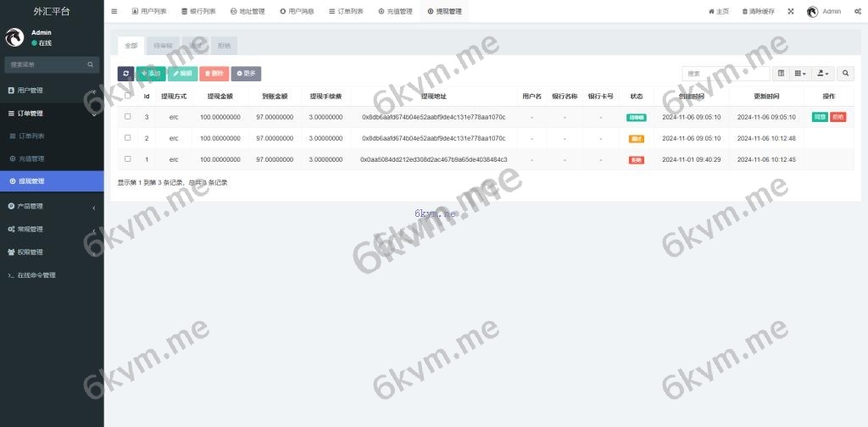Viewport: 868px width, 427px height.
Task: Open the column visibility grid dropdown
Action: [x=801, y=74]
